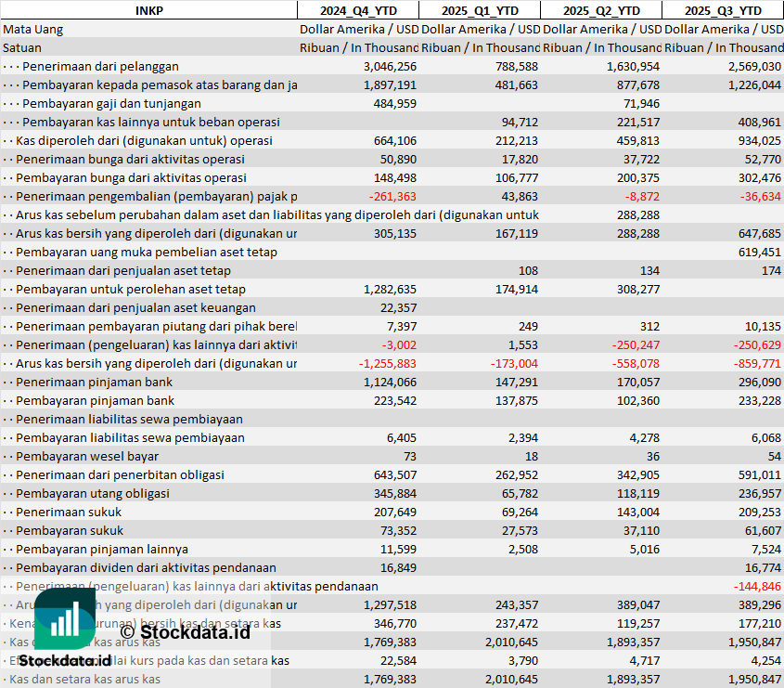Click value 3,046,256 in the table
Viewport: 784px width, 688px height.
click(390, 67)
